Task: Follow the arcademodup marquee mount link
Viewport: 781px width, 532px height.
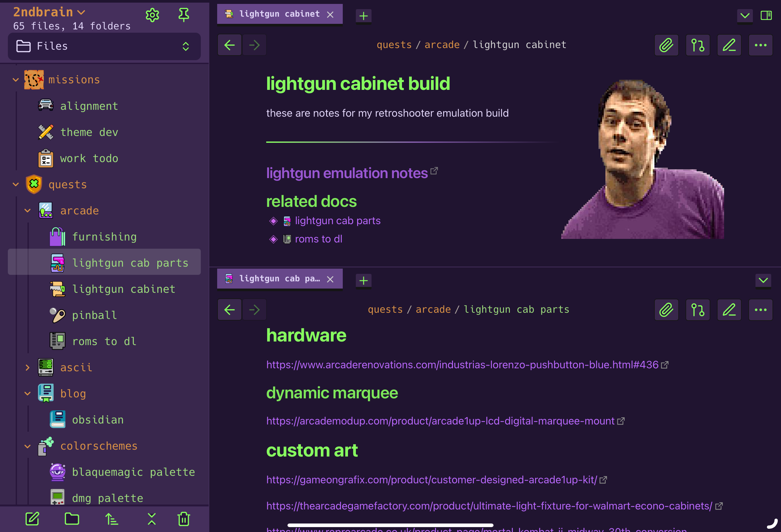Action: [440, 421]
